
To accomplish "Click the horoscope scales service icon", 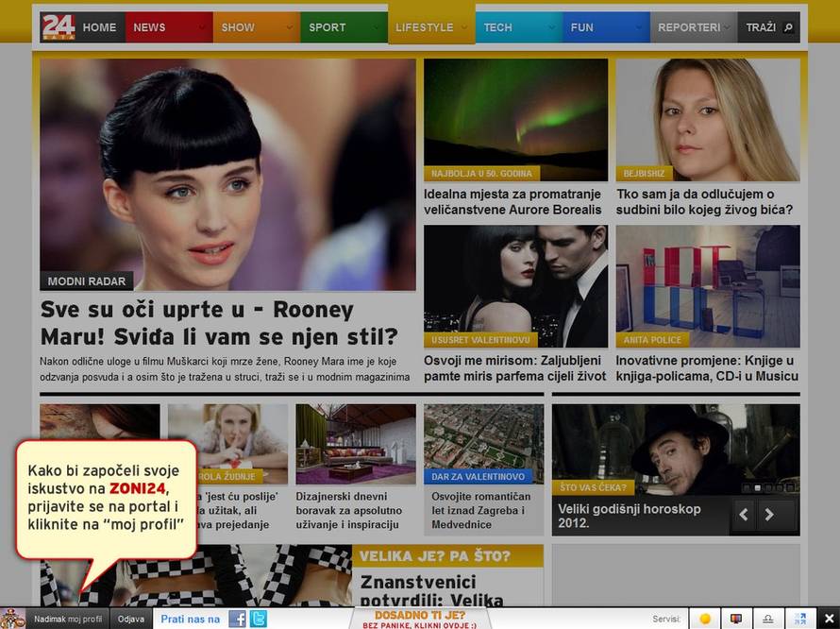I will 768,620.
